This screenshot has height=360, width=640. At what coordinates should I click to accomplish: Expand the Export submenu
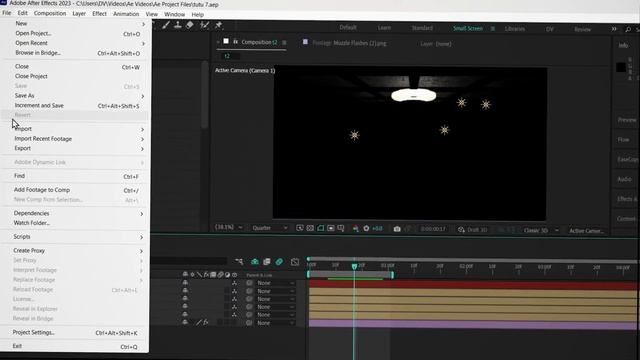pos(76,148)
